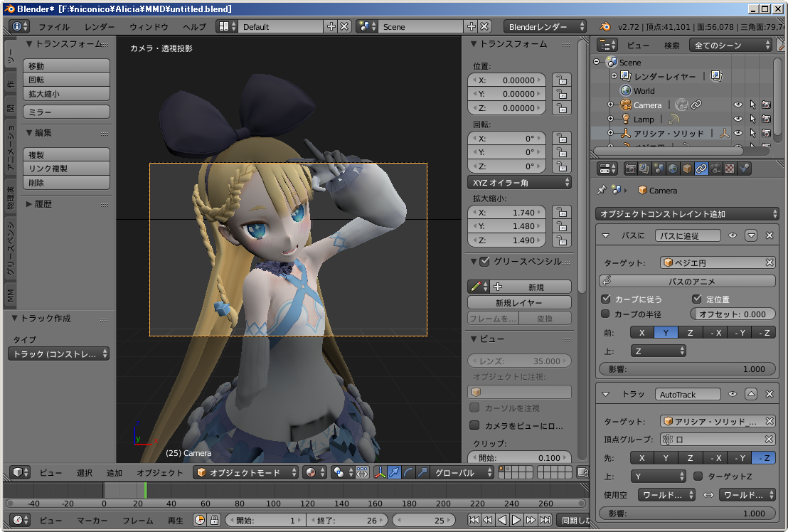Viewport: 788px width, 532px height.
Task: Click the 拡大縮小 tool button
Action: (x=66, y=94)
